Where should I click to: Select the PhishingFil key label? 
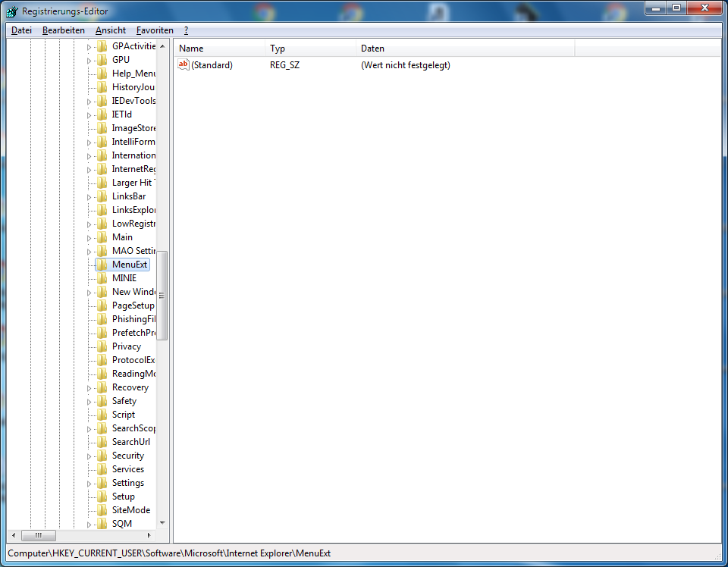click(133, 319)
